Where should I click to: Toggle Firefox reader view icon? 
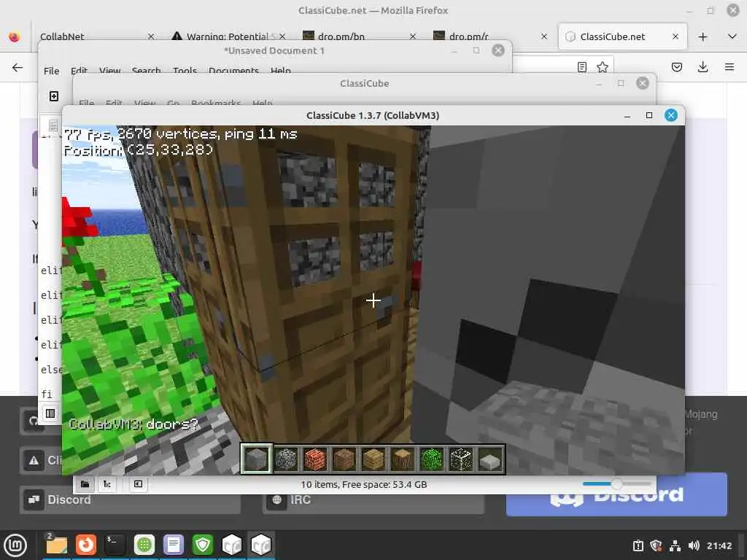(581, 67)
